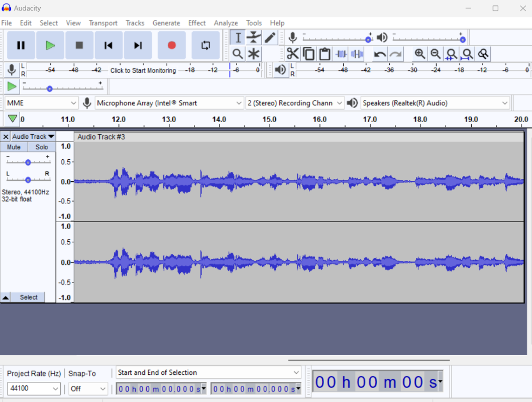Click the playback volume slider
The width and height of the screenshot is (532, 402).
pyautogui.click(x=428, y=39)
